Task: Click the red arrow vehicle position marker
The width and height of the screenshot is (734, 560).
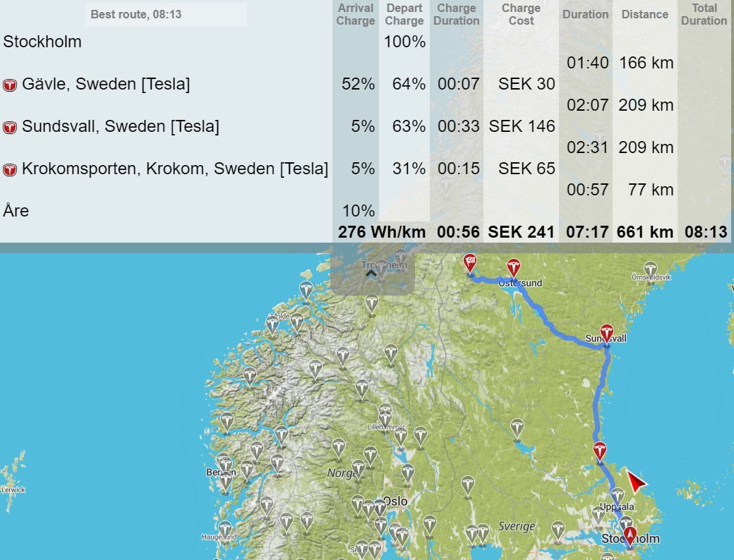Action: click(x=636, y=482)
